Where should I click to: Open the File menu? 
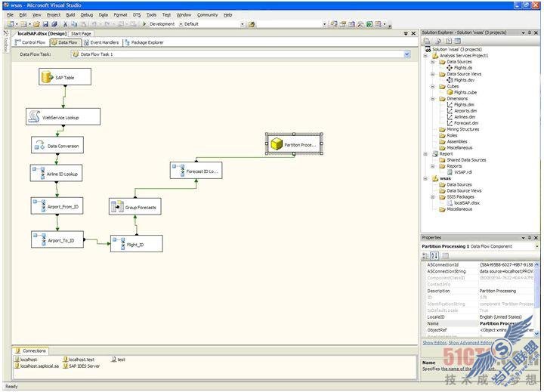click(x=10, y=15)
